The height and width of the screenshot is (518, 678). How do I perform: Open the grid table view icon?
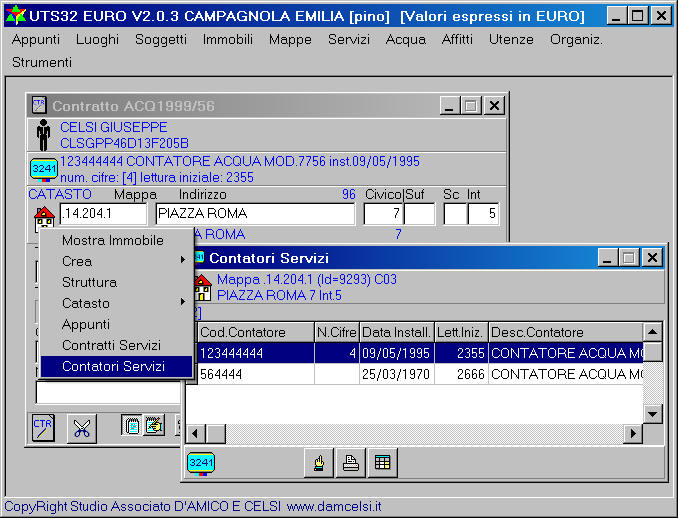coord(382,462)
